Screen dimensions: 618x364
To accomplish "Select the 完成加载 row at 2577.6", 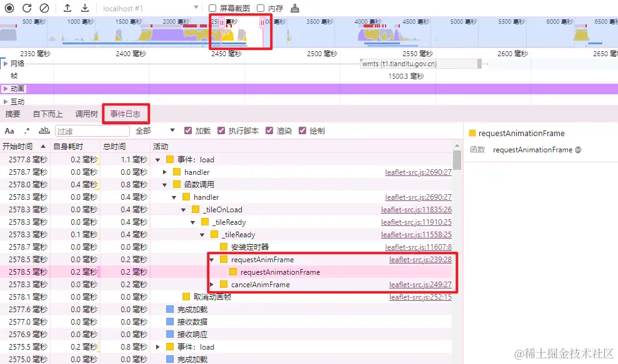I will (x=226, y=310).
